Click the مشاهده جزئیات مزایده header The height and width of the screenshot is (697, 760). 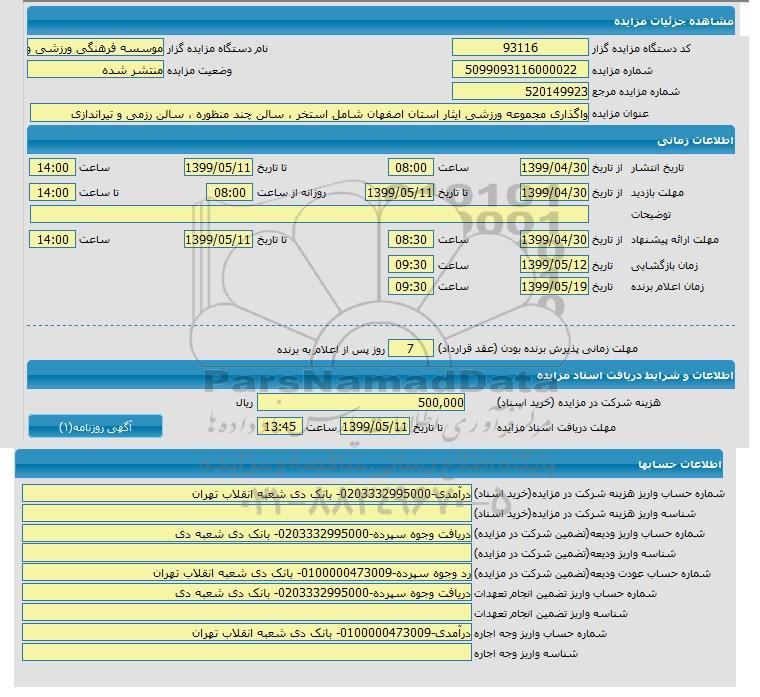(x=381, y=21)
